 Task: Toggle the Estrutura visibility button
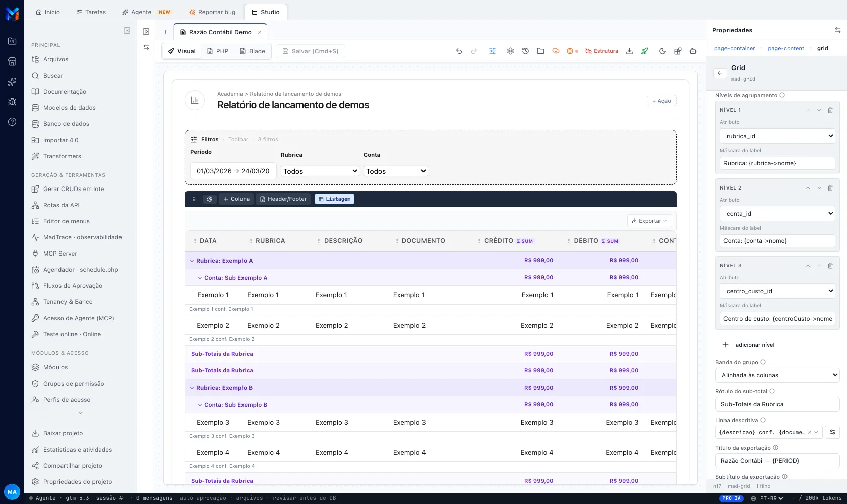click(601, 51)
